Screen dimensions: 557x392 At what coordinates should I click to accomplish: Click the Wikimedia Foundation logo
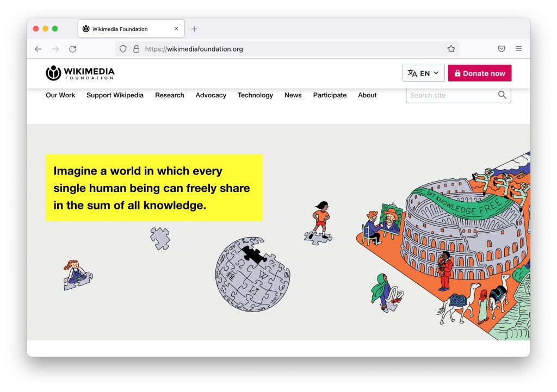[x=80, y=73]
